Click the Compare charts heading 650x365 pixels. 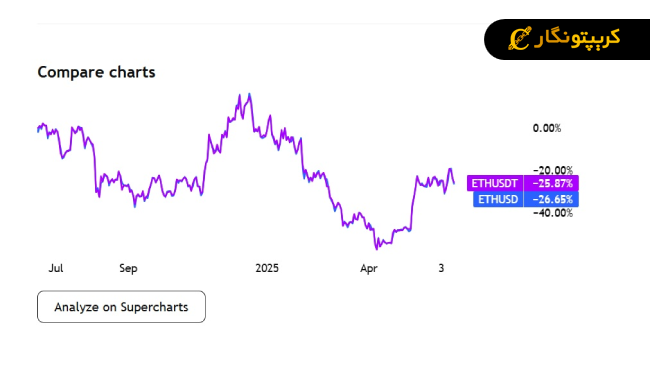(x=96, y=72)
